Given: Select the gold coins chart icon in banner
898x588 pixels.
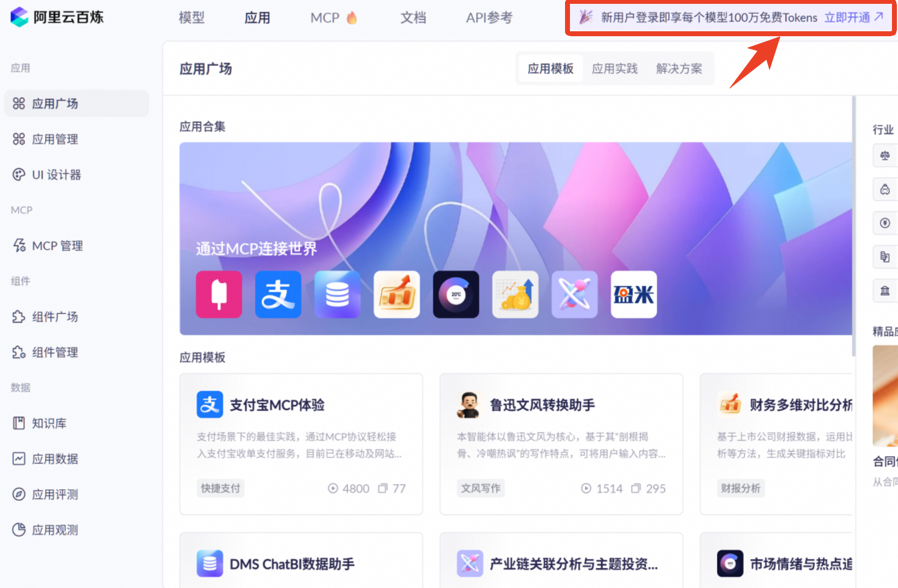Looking at the screenshot, I should [515, 295].
